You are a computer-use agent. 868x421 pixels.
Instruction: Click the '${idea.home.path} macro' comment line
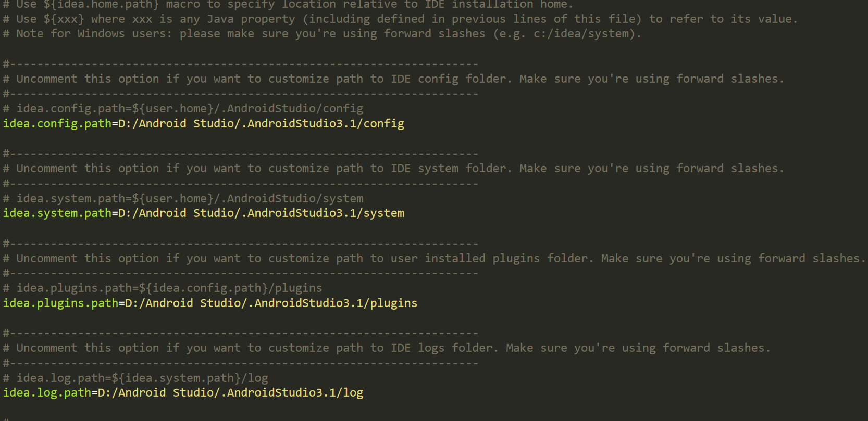[288, 5]
